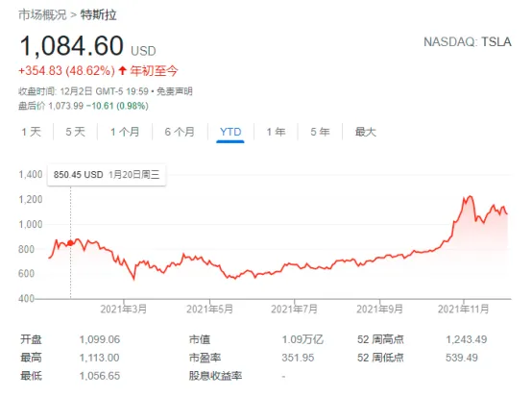Select the 最大 range tab
Viewport: 532px width, 397px height.
click(366, 132)
